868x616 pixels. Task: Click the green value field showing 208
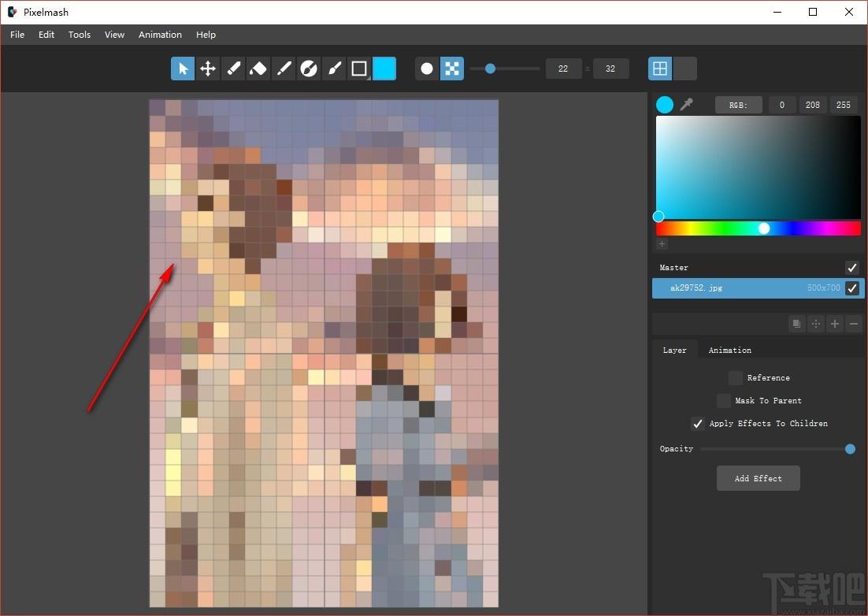coord(813,105)
